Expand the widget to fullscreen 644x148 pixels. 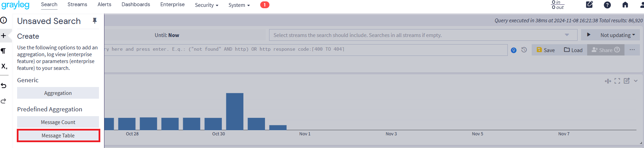tap(617, 81)
